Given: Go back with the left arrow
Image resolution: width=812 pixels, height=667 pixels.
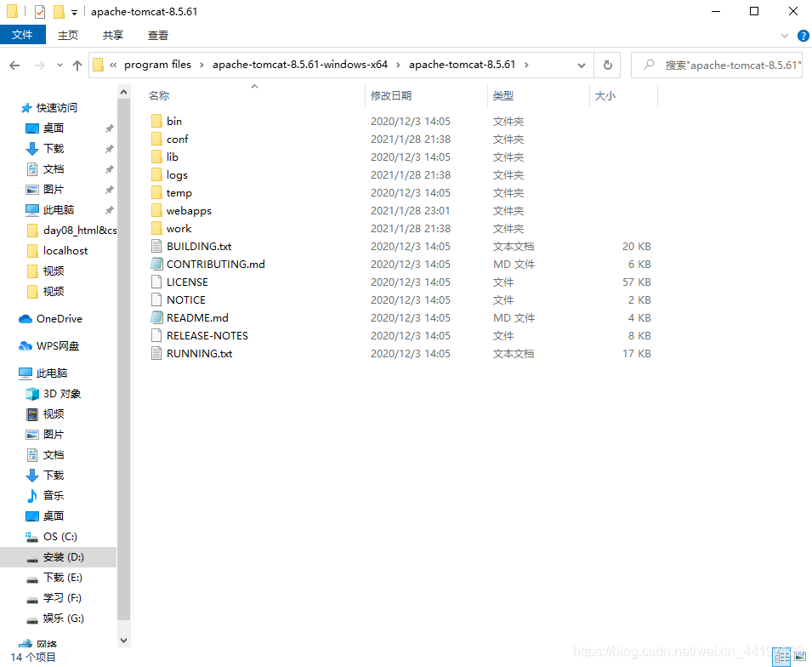Looking at the screenshot, I should (14, 66).
